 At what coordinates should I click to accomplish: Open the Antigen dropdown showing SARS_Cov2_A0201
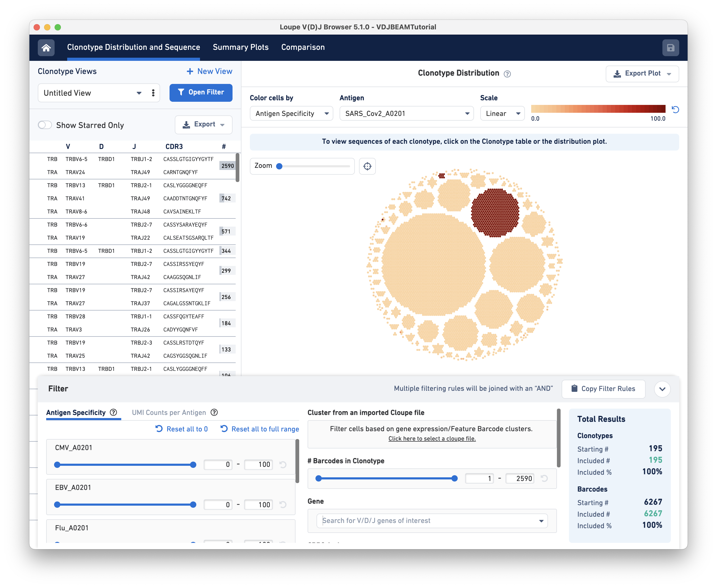[x=406, y=113]
